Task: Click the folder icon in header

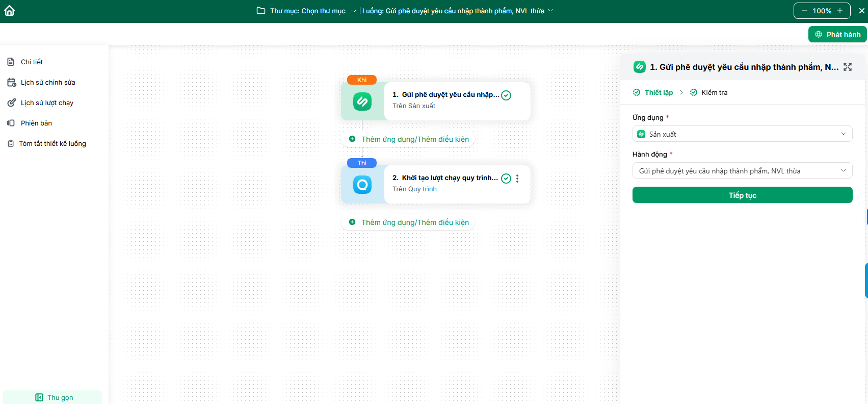Action: 261,11
